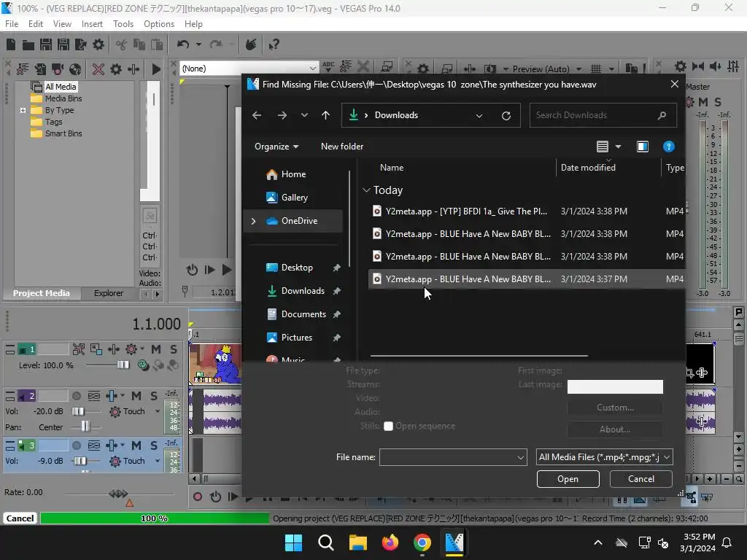
Task: Select Downloads in the navigation pane
Action: click(x=303, y=291)
